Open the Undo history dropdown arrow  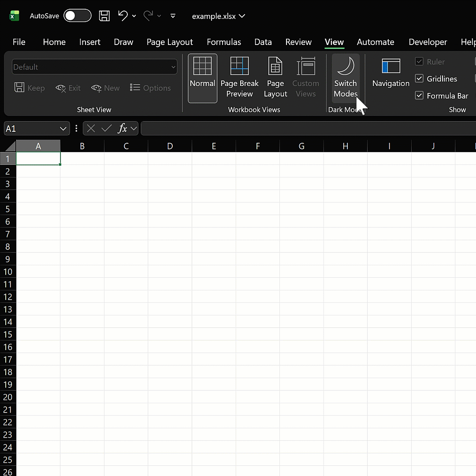point(134,16)
